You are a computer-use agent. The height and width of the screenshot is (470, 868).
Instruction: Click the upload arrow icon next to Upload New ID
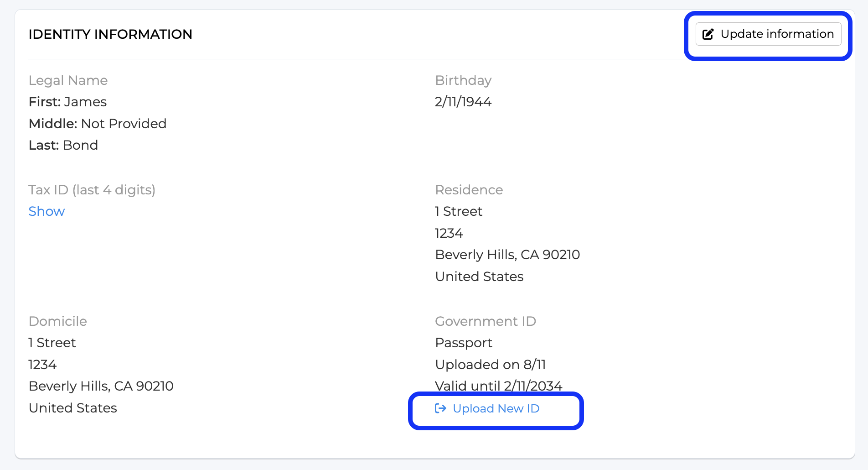440,408
